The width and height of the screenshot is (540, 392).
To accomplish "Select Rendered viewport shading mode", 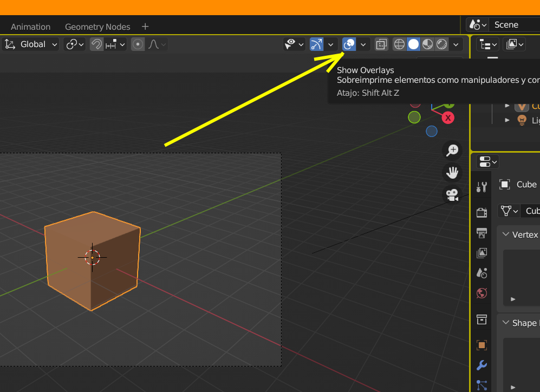I will coord(442,44).
